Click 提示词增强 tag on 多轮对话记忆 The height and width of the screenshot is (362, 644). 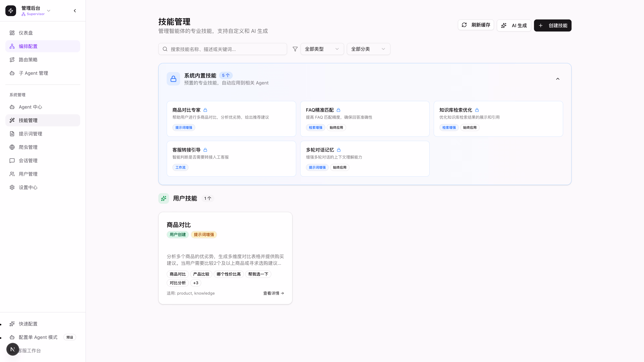pos(317,167)
